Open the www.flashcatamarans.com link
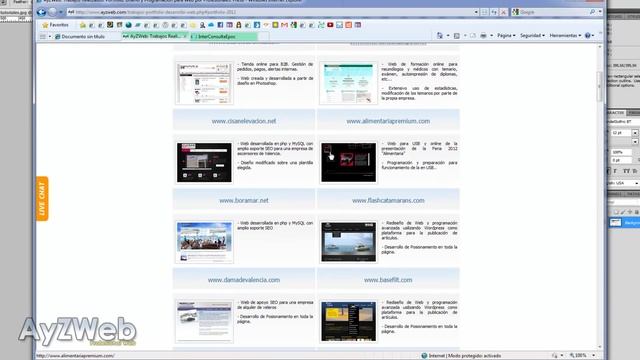Screen dimensions: 640x360 [x=388, y=200]
